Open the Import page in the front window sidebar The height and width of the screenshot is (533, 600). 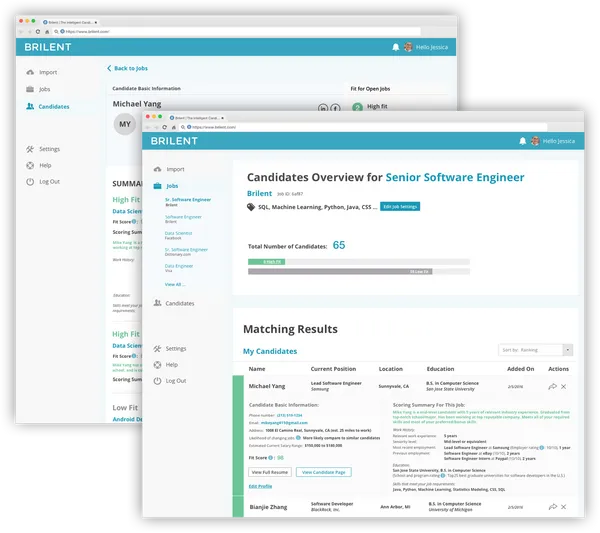pyautogui.click(x=175, y=169)
